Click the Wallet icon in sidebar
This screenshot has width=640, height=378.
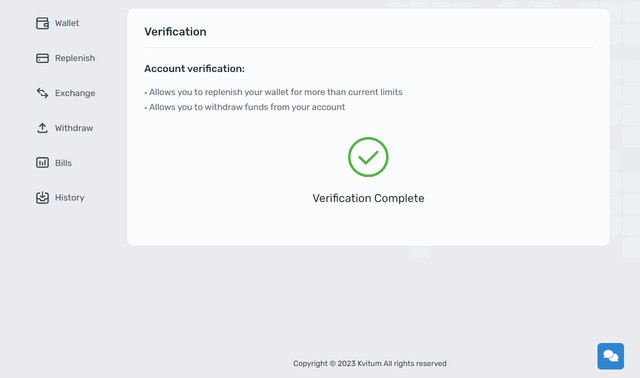[42, 23]
